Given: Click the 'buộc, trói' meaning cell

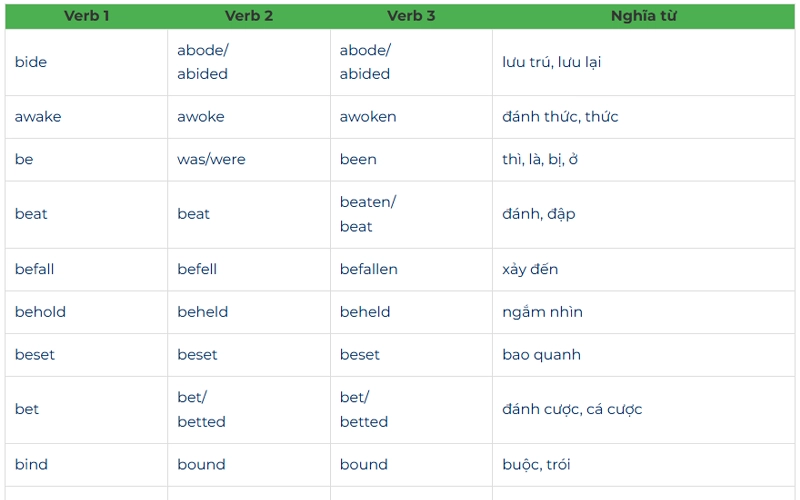Looking at the screenshot, I should point(643,465).
